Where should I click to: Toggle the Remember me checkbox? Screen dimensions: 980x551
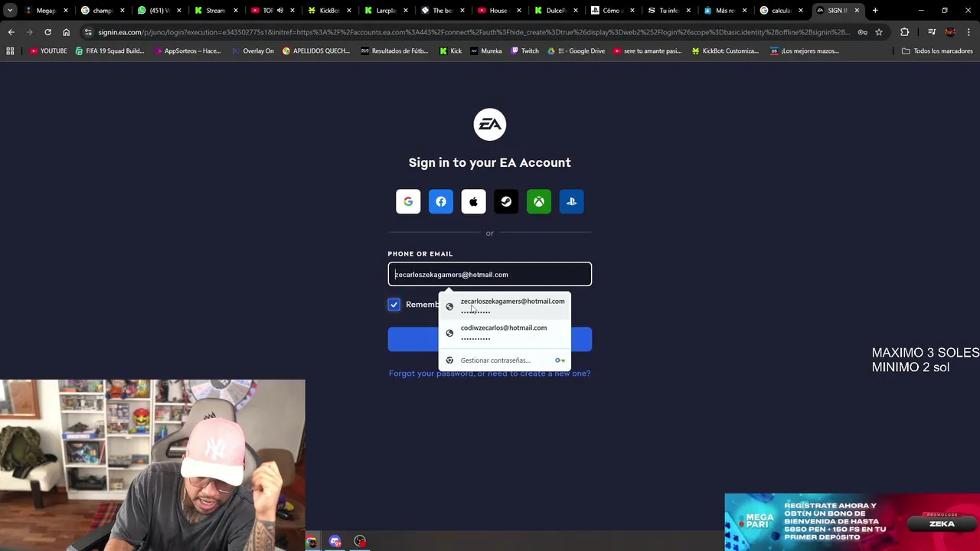(x=394, y=305)
